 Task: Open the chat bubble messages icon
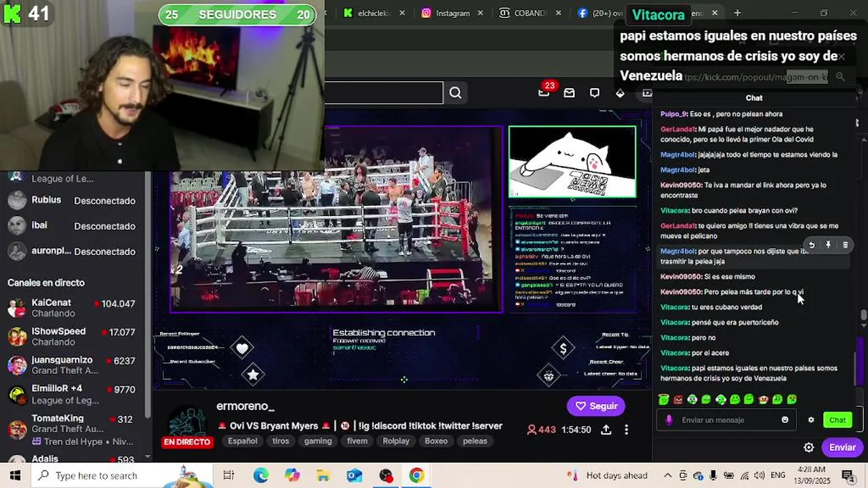pyautogui.click(x=595, y=93)
